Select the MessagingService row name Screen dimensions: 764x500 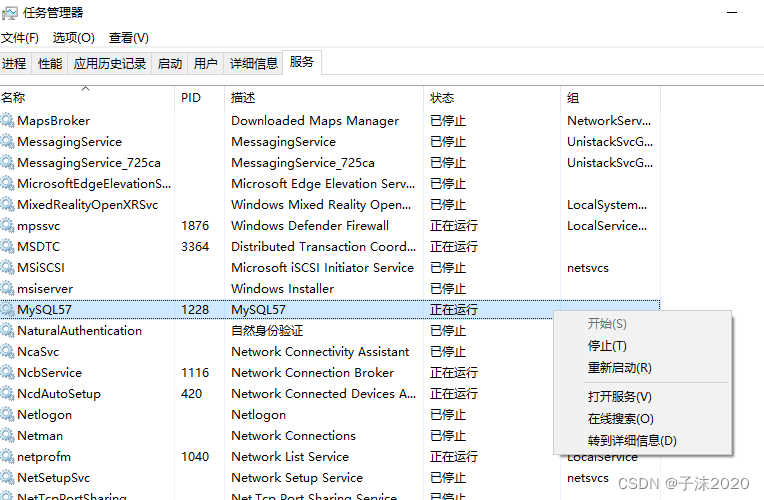(70, 141)
